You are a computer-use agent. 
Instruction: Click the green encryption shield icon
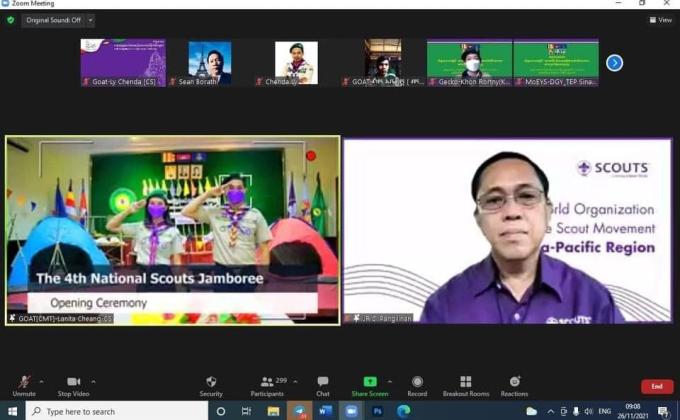click(10, 20)
